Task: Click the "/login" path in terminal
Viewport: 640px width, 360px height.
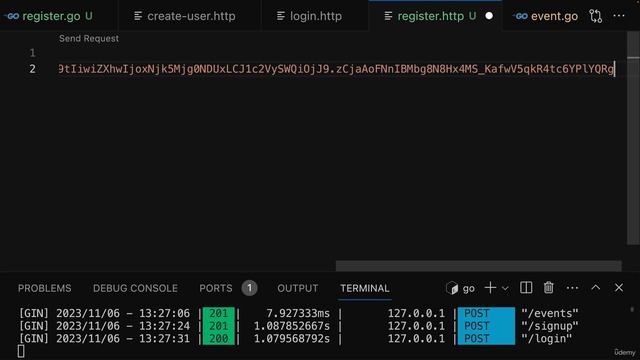Action: coord(547,338)
